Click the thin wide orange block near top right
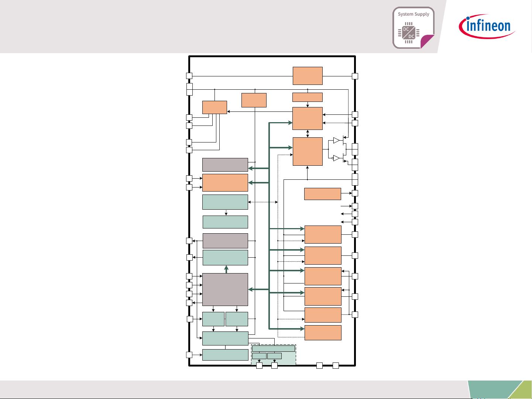532x399 pixels. [x=308, y=97]
